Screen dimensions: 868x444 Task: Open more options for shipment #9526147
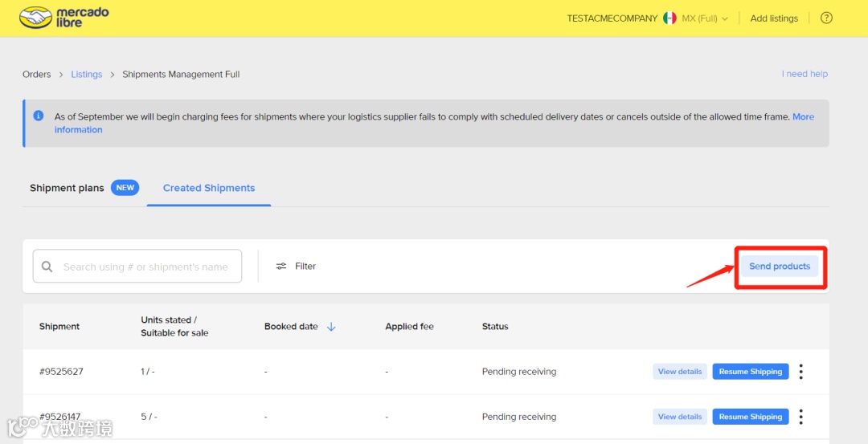[x=800, y=417]
